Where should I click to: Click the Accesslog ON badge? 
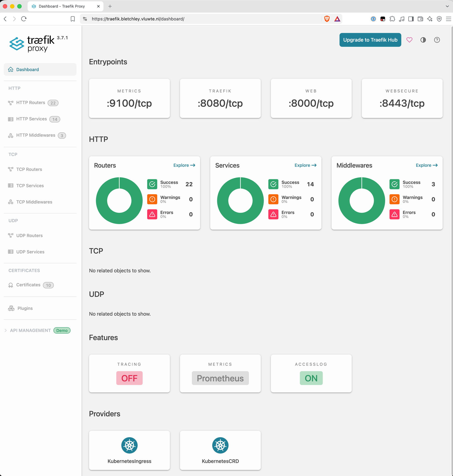click(x=311, y=378)
